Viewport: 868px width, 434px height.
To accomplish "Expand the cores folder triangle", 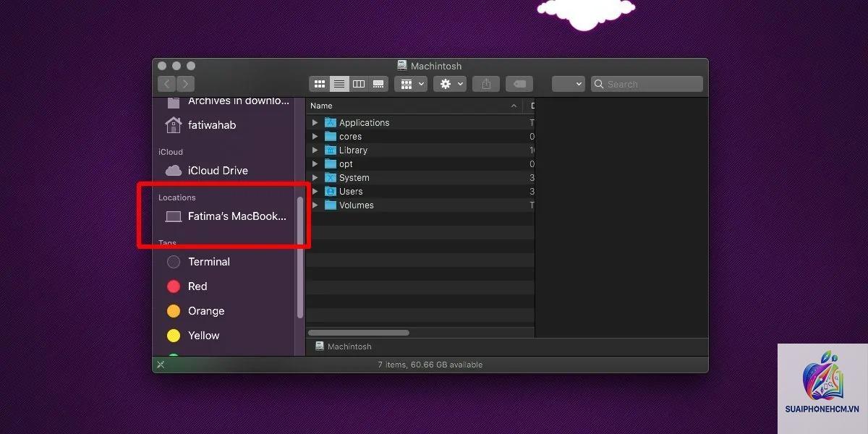I will tap(315, 137).
